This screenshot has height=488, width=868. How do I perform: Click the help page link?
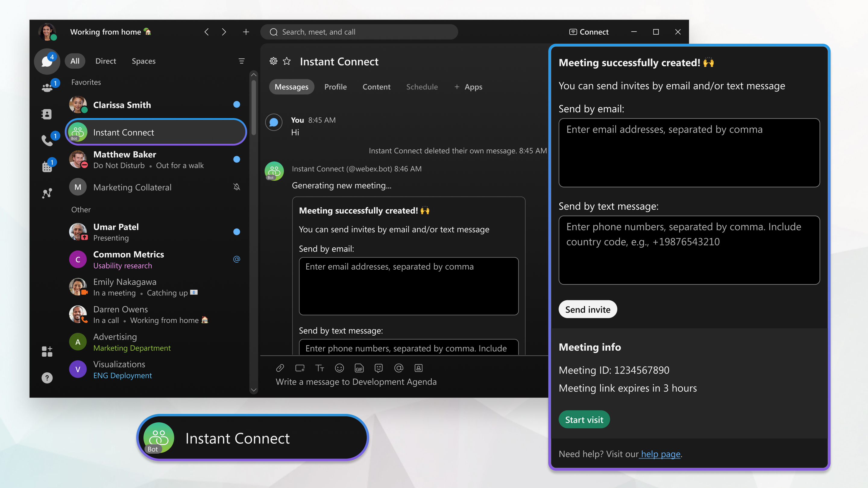(660, 453)
